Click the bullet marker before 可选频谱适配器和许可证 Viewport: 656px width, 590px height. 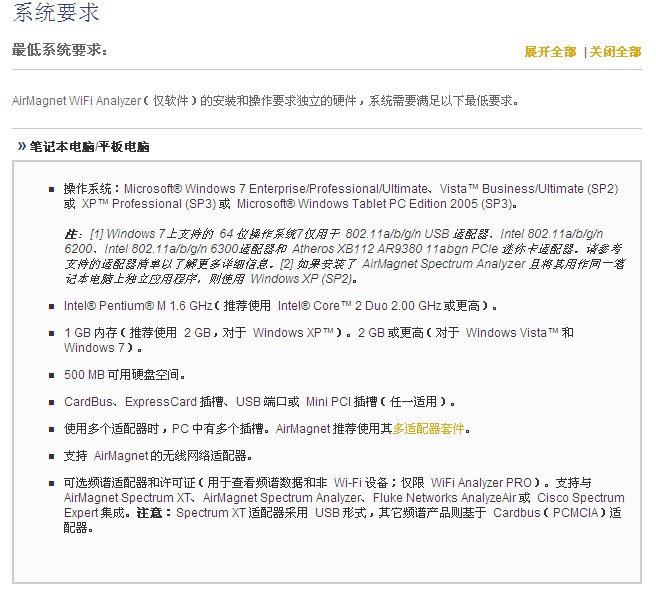click(x=52, y=483)
